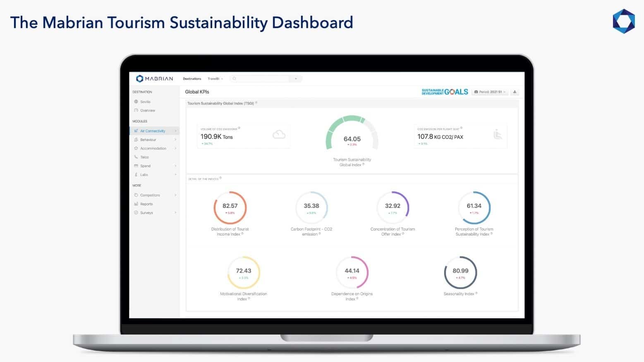Expand the search box dropdown arrow
The width and height of the screenshot is (644, 362).
point(296,79)
